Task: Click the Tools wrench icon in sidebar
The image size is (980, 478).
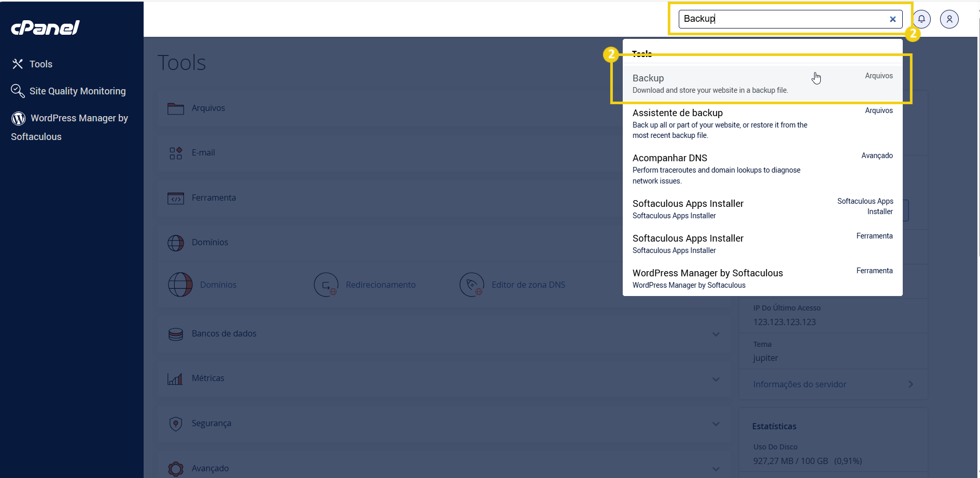Action: [18, 64]
